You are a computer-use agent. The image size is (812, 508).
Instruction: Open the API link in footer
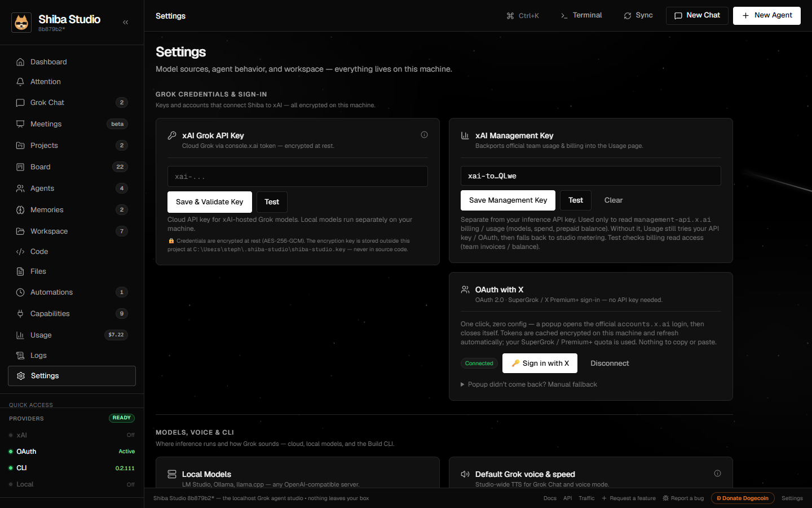click(568, 498)
